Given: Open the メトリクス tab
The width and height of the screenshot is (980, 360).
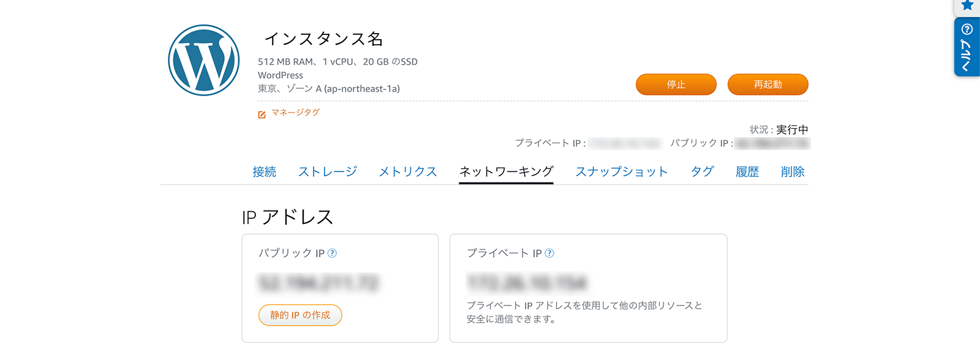Looking at the screenshot, I should click(x=408, y=172).
